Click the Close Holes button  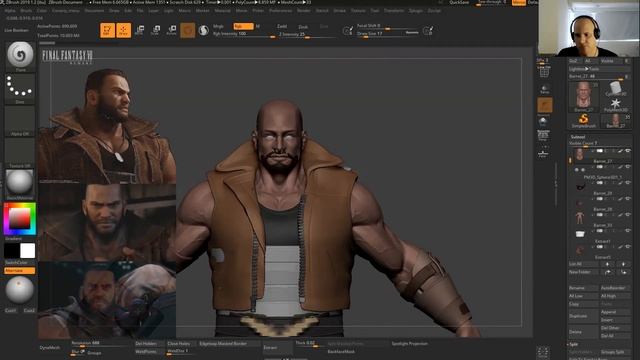pyautogui.click(x=182, y=344)
